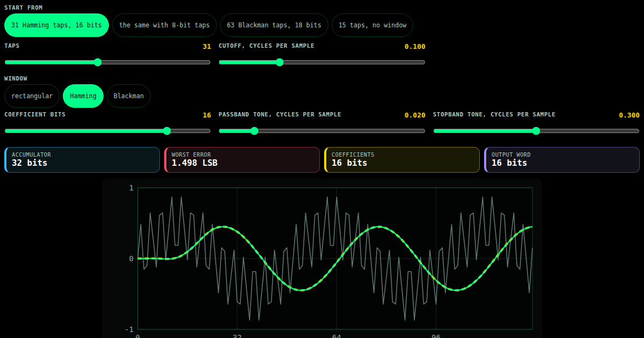Set window to rectangular
Image resolution: width=644 pixels, height=338 pixels.
pos(32,96)
